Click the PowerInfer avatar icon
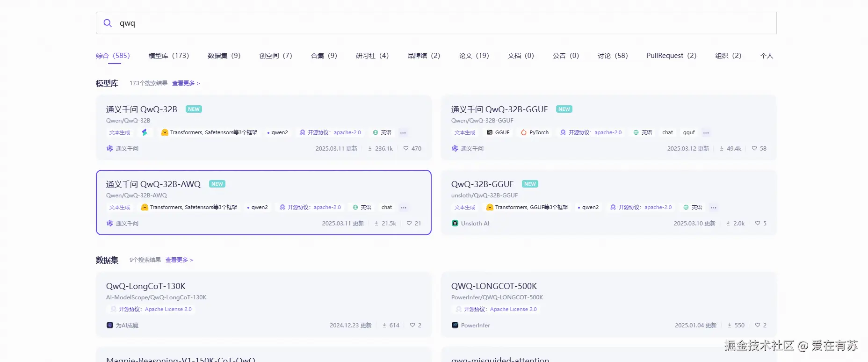868x362 pixels. pyautogui.click(x=455, y=325)
